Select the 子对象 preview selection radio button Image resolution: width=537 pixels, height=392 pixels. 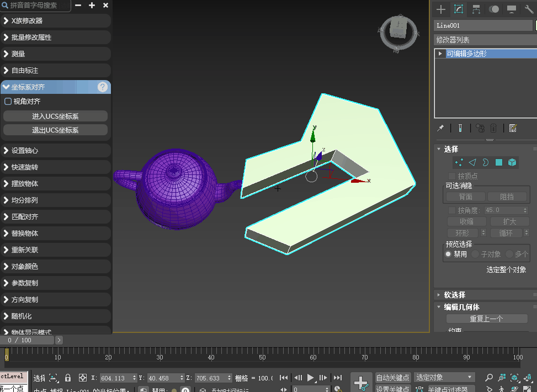click(475, 254)
